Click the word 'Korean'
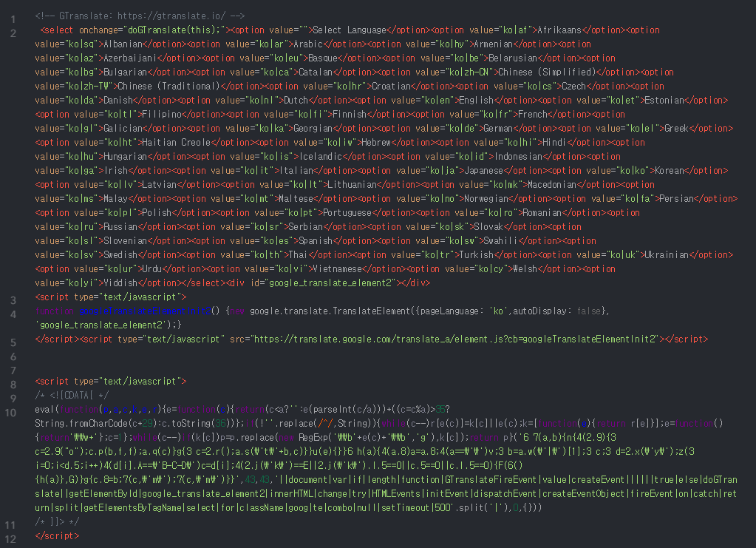This screenshot has width=756, height=548. 670,170
